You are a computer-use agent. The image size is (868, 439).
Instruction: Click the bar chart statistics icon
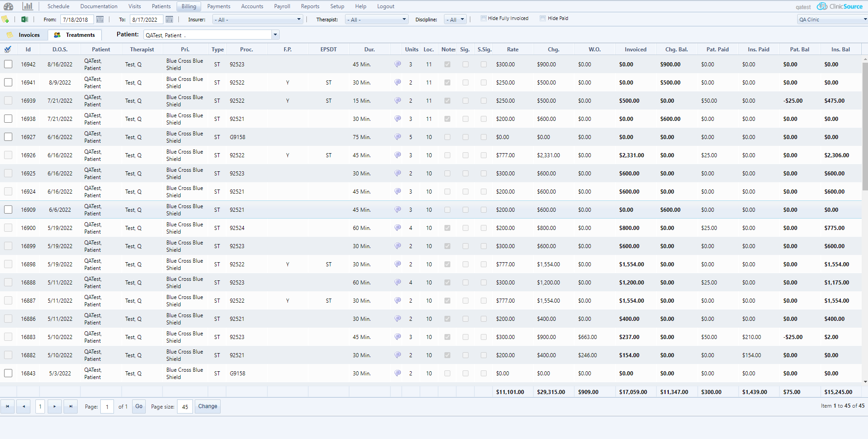tap(28, 6)
